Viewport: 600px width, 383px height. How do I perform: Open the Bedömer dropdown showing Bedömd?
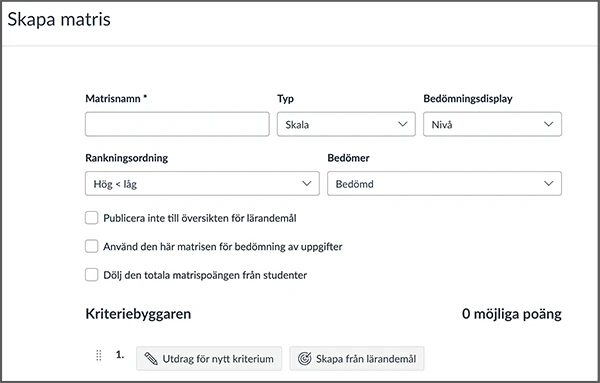tap(444, 184)
